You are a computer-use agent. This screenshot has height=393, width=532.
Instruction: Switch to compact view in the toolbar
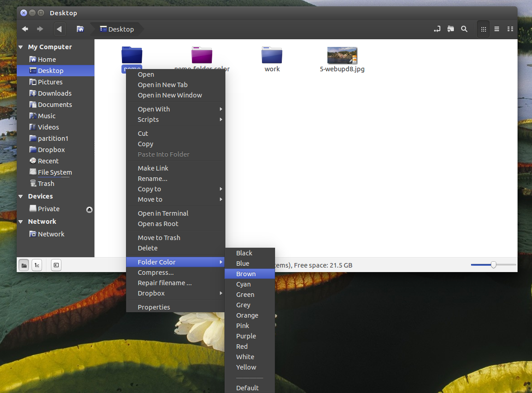(510, 29)
